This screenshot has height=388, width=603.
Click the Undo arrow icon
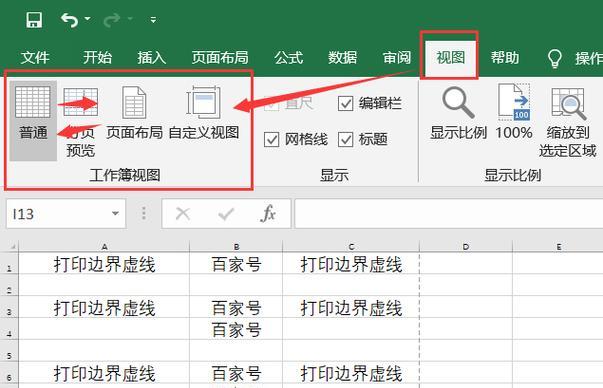(69, 20)
